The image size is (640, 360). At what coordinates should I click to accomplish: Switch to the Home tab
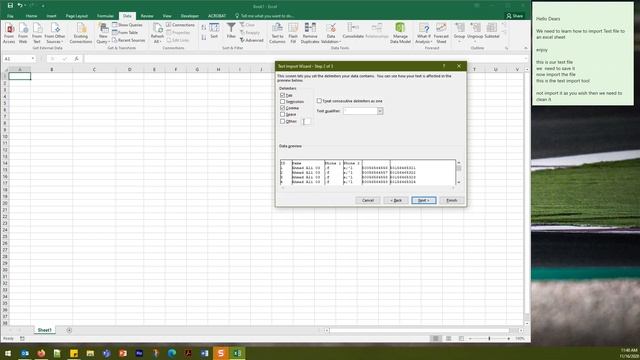click(x=31, y=16)
